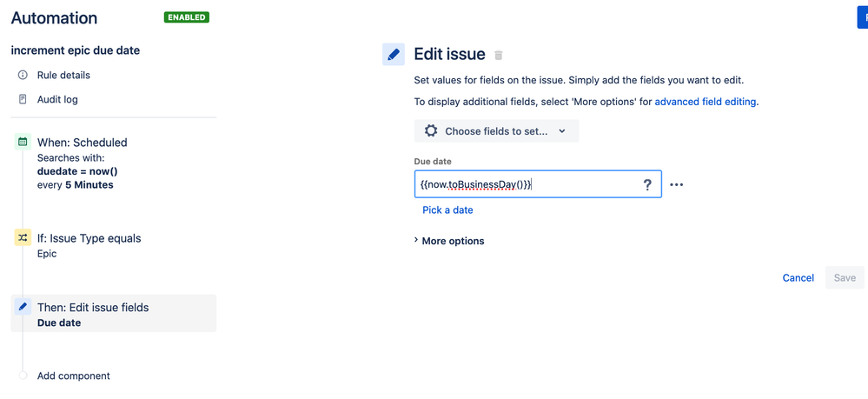Click the pencil icon beside Then: Edit issue fields
Screen dimensions: 868x399
(x=23, y=307)
